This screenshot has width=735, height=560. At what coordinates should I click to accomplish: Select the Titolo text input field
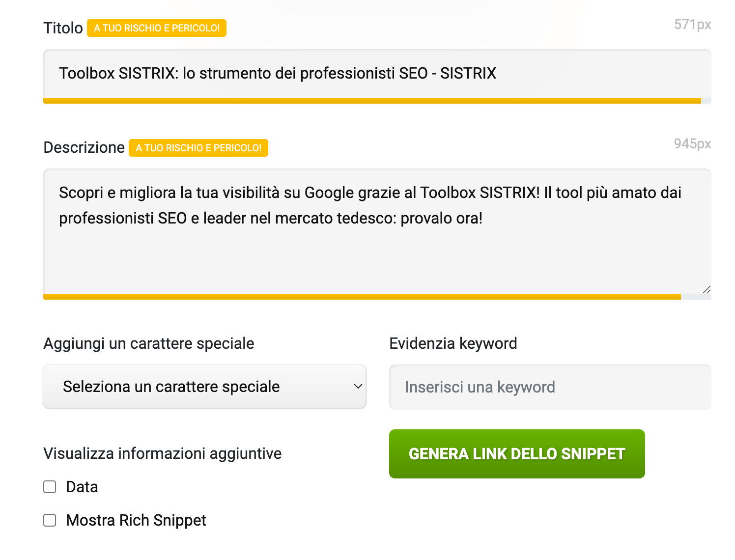[377, 74]
